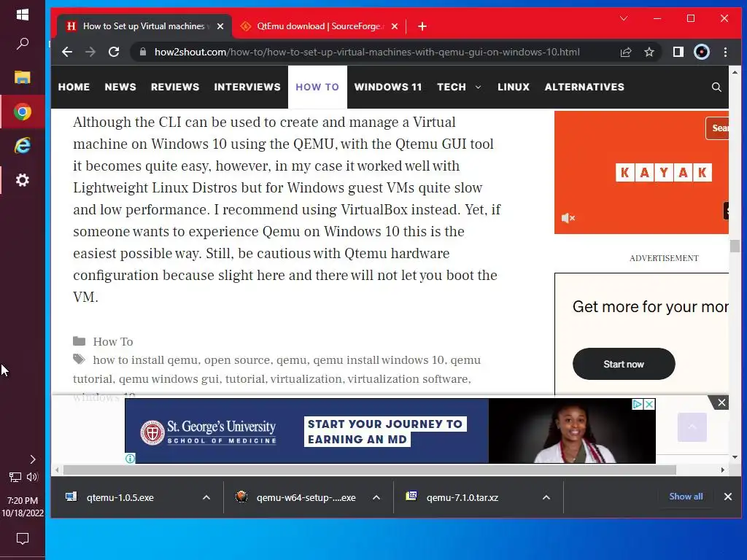The height and width of the screenshot is (560, 747).
Task: Open the How To category link
Action: (113, 341)
